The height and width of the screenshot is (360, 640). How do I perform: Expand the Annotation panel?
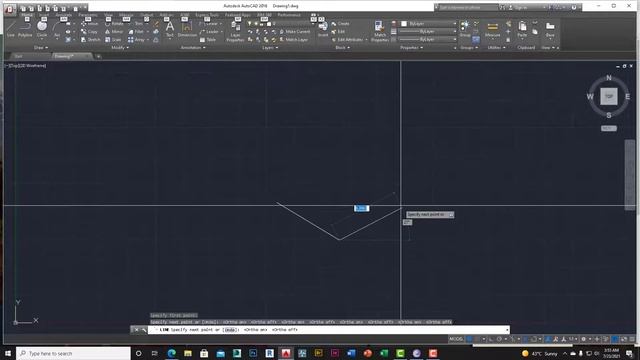point(193,48)
